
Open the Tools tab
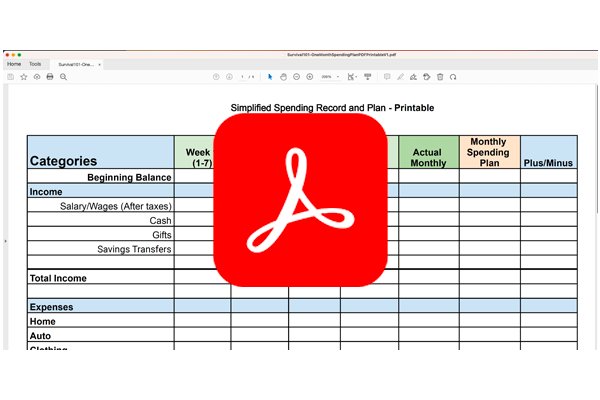(x=36, y=64)
